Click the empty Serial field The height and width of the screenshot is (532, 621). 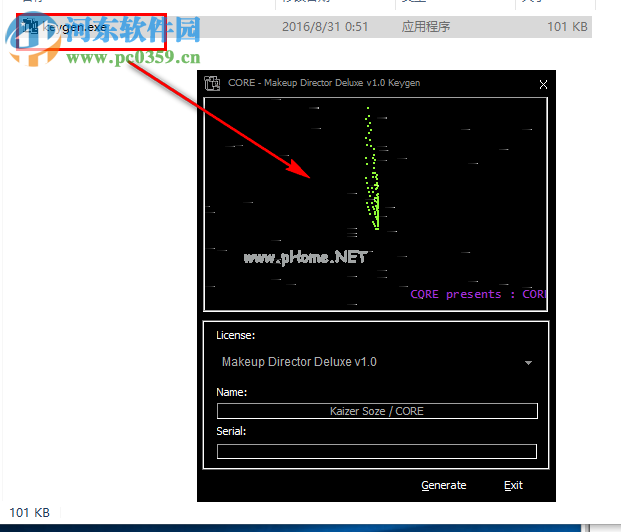point(377,452)
